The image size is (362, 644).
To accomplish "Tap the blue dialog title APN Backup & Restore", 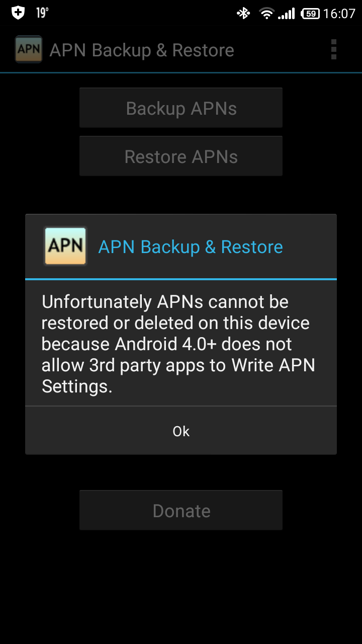I will point(191,247).
